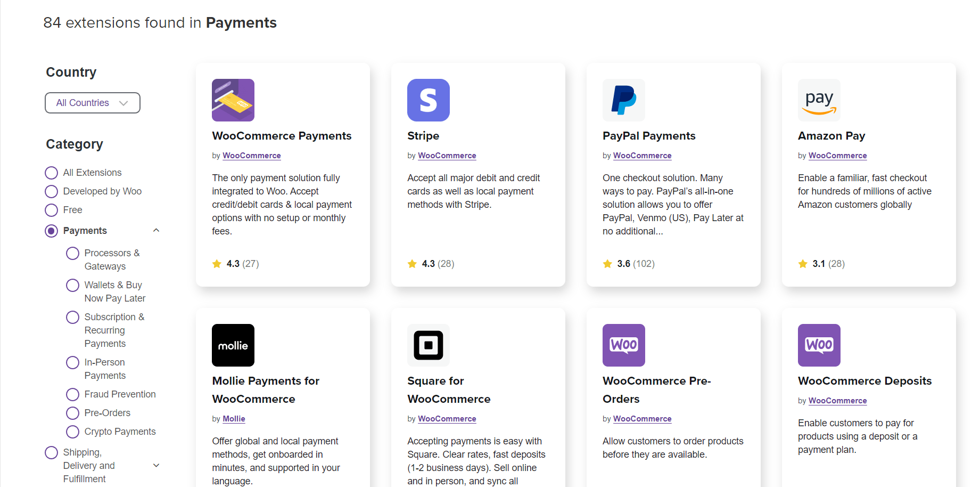
Task: Open WooCommerce Pre-Orders title
Action: 657,390
